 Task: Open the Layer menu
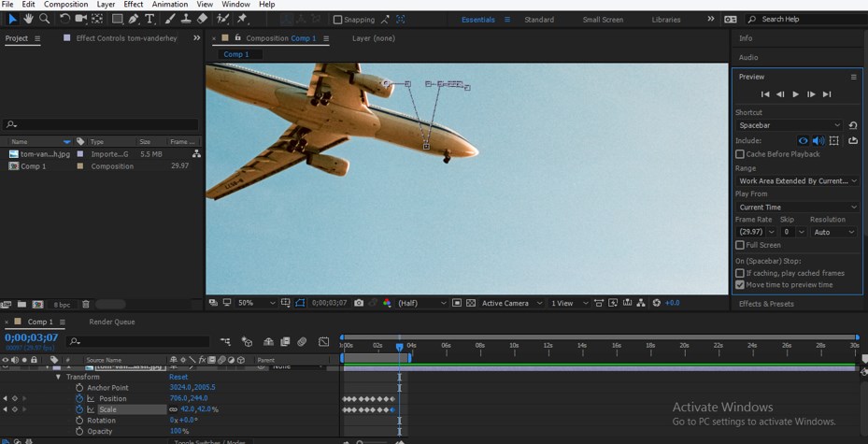tap(107, 5)
